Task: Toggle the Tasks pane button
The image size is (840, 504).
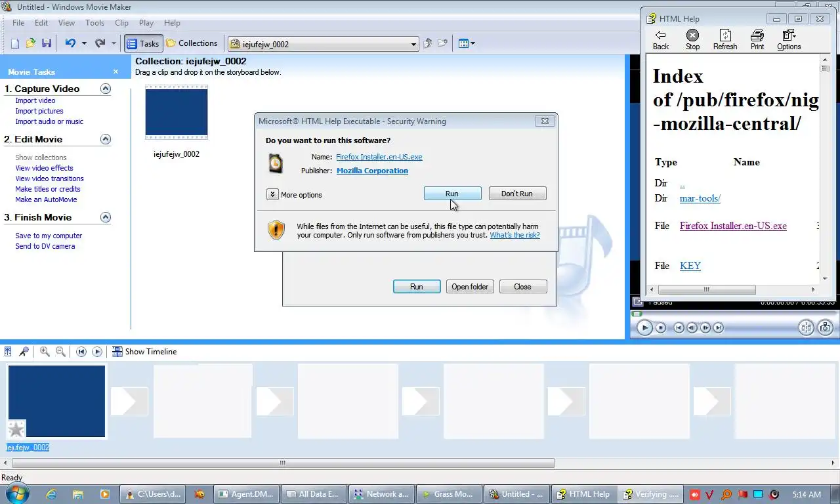Action: pyautogui.click(x=143, y=43)
